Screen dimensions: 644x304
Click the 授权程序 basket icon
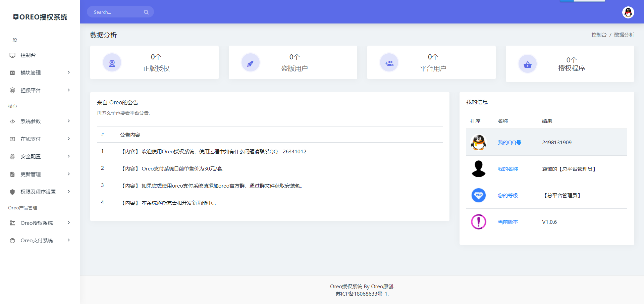click(x=528, y=64)
